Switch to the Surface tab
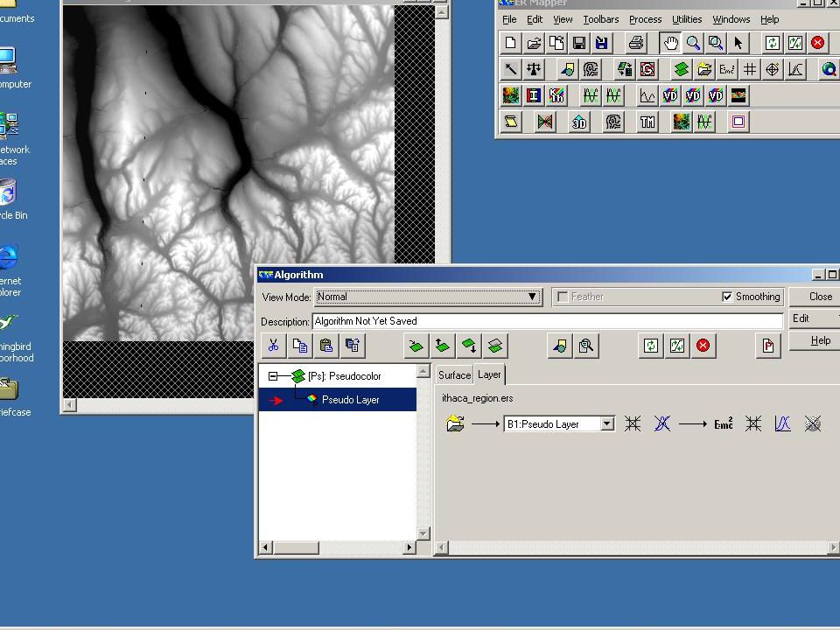The width and height of the screenshot is (840, 630). click(x=454, y=375)
